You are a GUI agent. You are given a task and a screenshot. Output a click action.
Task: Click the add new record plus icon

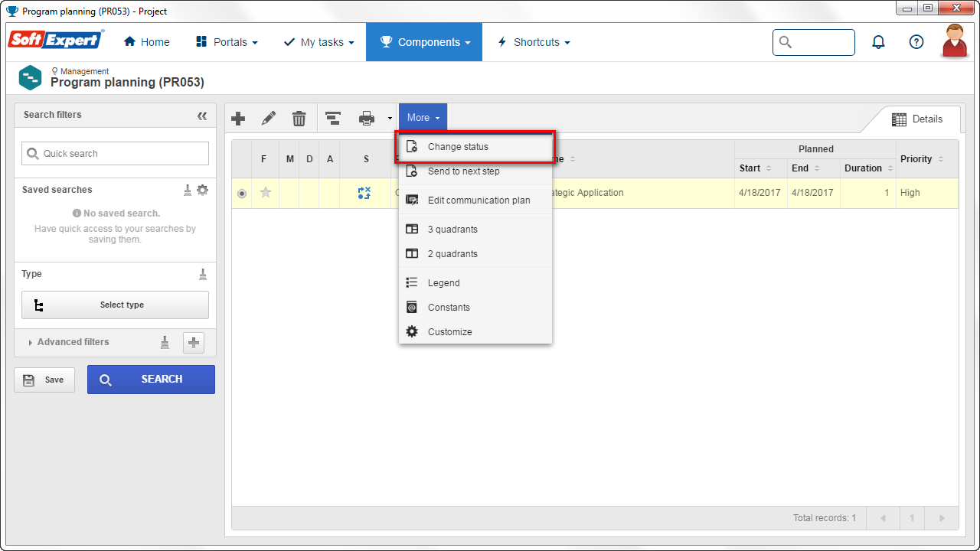click(238, 119)
